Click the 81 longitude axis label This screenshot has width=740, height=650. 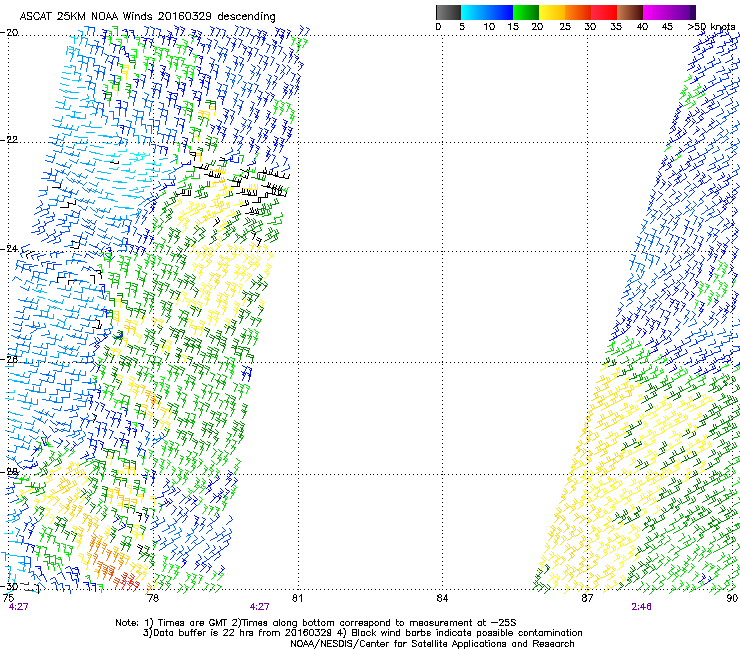[x=297, y=598]
